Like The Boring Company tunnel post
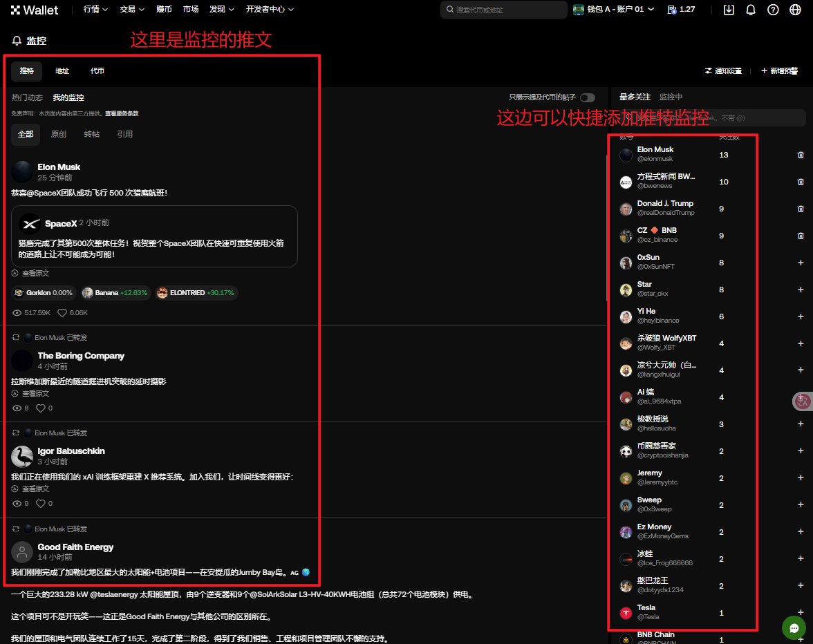The height and width of the screenshot is (644, 813). point(40,408)
